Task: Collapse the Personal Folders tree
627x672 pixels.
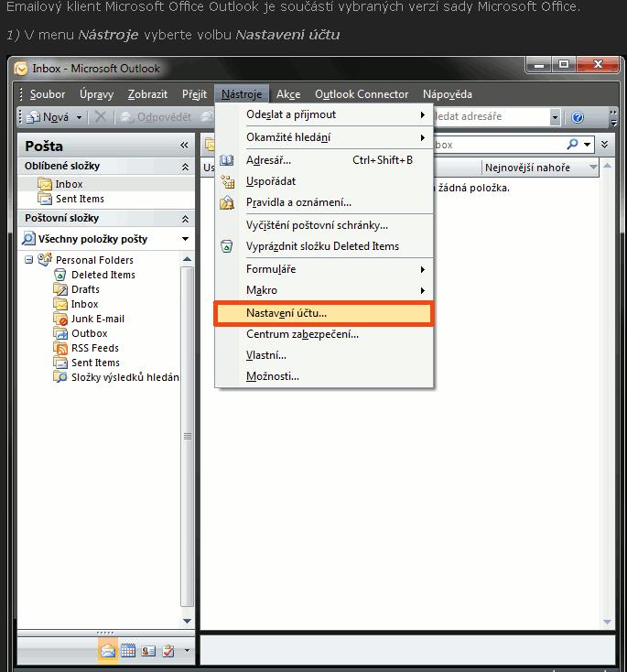Action: [x=28, y=260]
